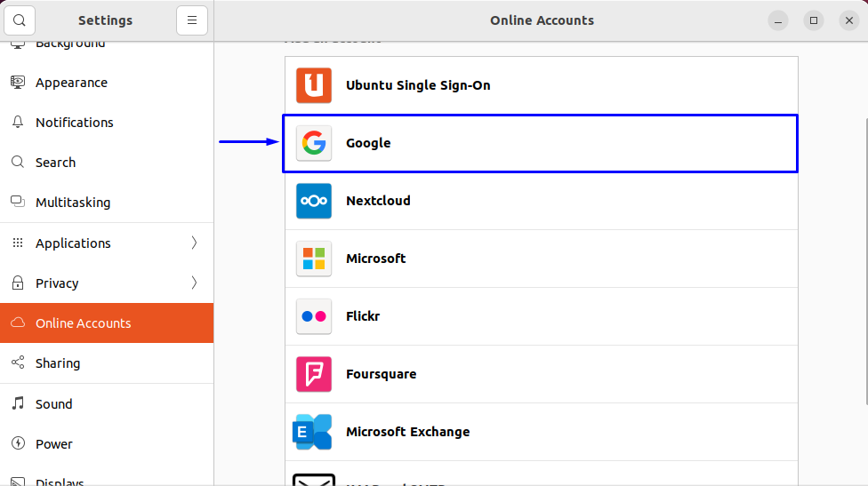Image resolution: width=868 pixels, height=486 pixels.
Task: Expand the Applications submenu chevron
Action: (x=194, y=243)
